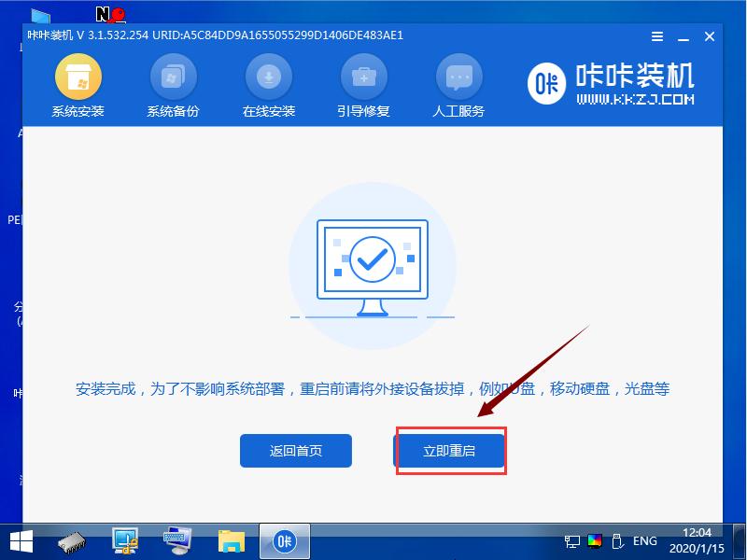Open the hamburger menu in title bar
The width and height of the screenshot is (747, 560).
coord(657,36)
